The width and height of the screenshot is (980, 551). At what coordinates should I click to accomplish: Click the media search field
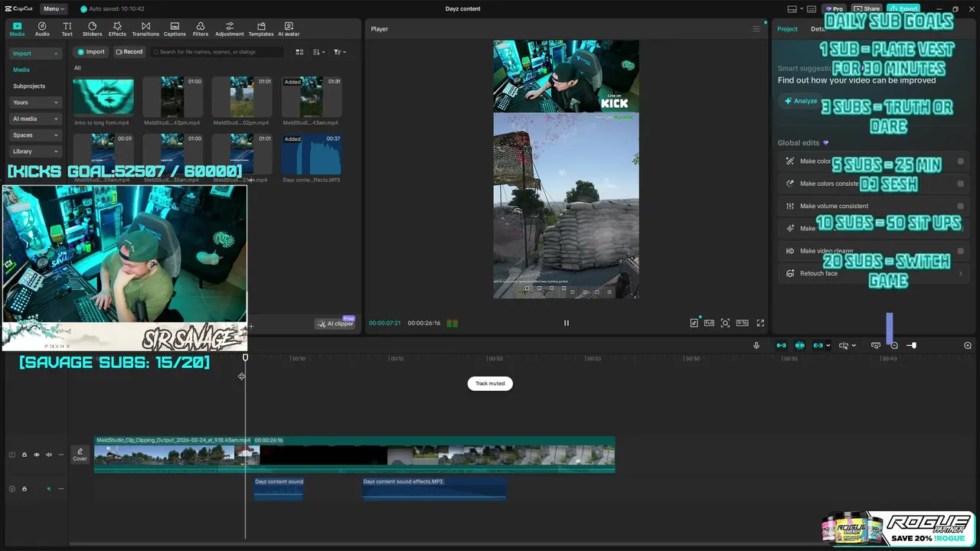217,52
